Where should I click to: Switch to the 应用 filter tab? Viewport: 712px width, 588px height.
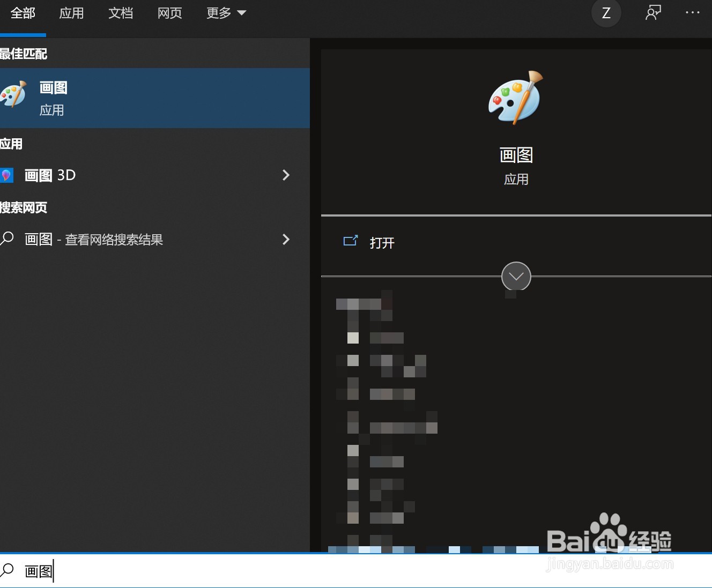71,13
